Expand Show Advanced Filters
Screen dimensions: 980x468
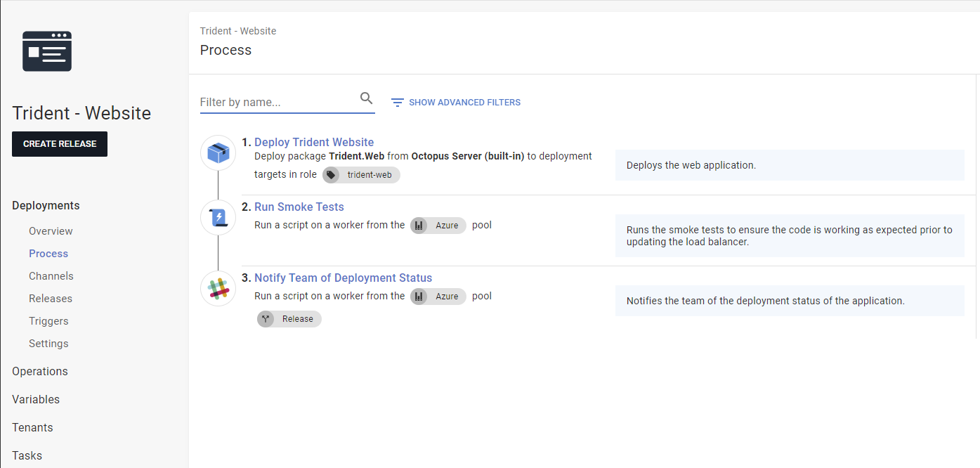click(x=464, y=102)
